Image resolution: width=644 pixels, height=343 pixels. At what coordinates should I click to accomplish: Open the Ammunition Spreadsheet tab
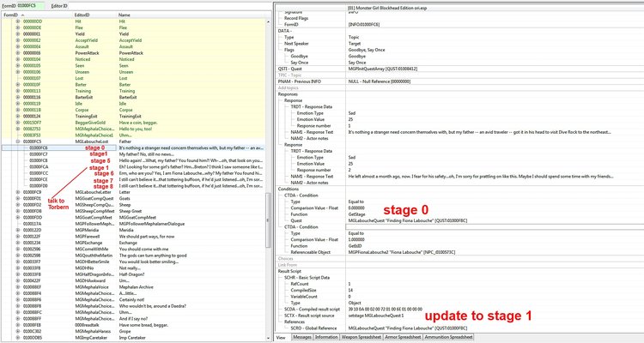[448, 337]
